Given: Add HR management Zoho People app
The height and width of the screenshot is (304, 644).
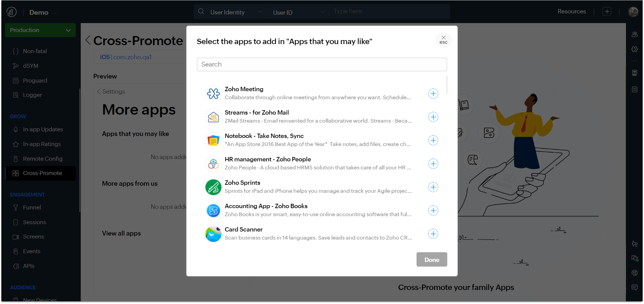Looking at the screenshot, I should (433, 164).
